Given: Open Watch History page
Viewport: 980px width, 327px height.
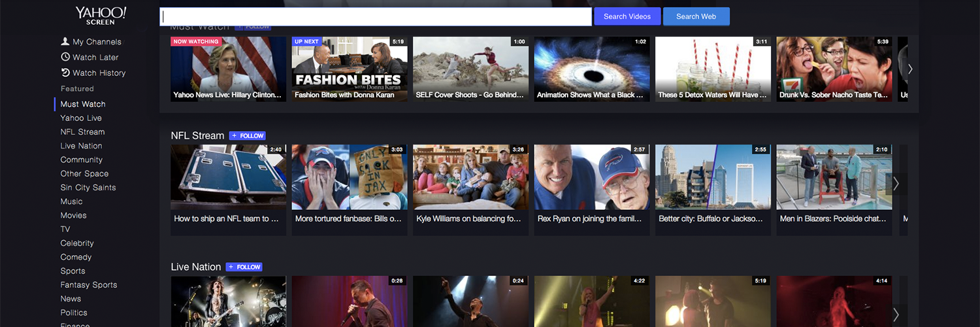Looking at the screenshot, I should 99,73.
